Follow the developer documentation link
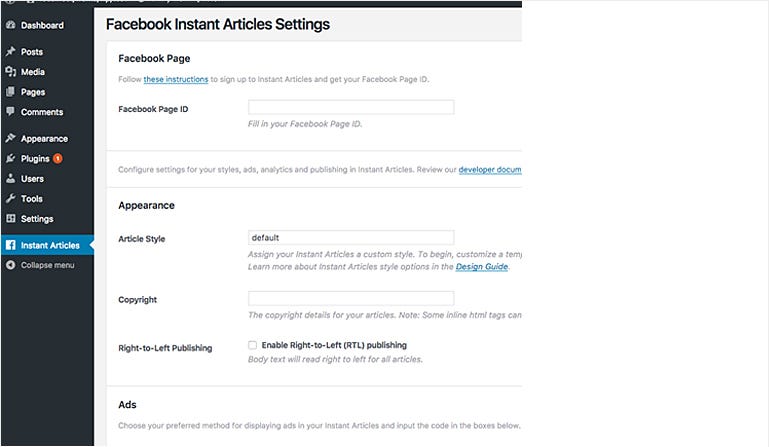 point(489,170)
